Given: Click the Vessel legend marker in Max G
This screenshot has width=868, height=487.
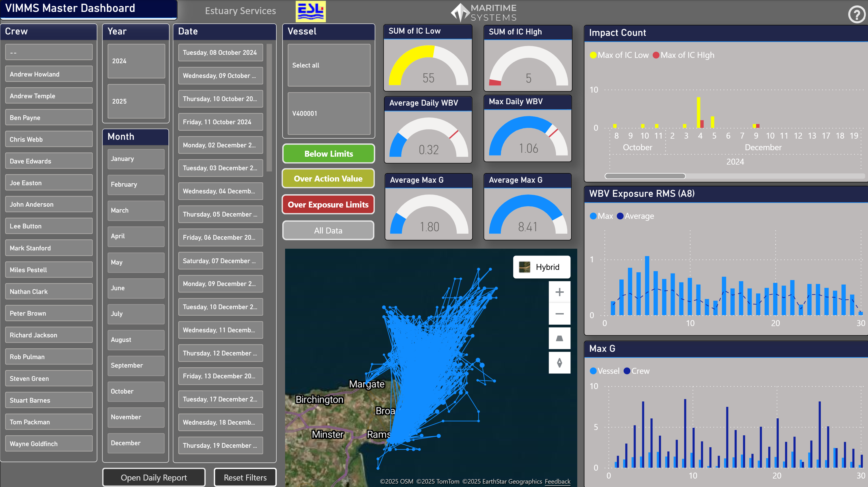Looking at the screenshot, I should tap(593, 371).
